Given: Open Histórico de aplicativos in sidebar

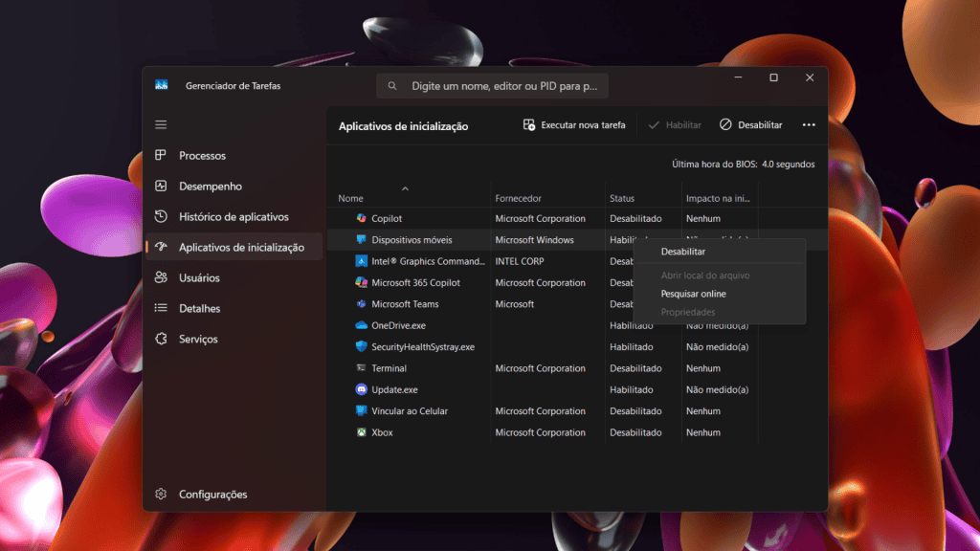Looking at the screenshot, I should click(233, 217).
